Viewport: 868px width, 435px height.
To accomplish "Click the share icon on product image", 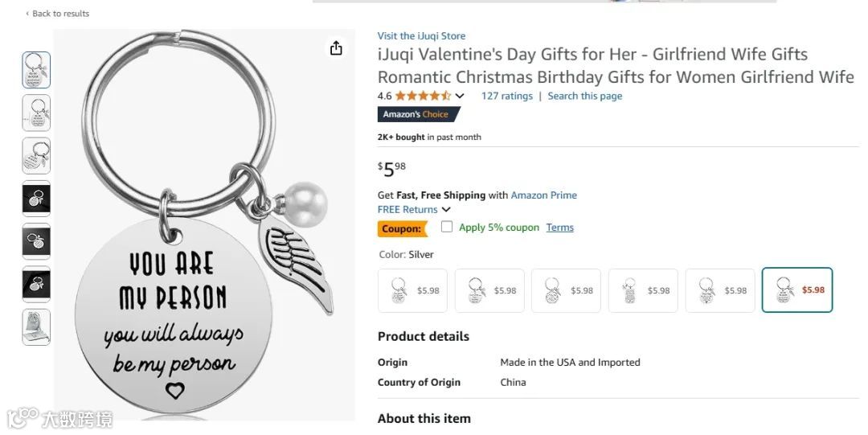I will click(x=336, y=48).
